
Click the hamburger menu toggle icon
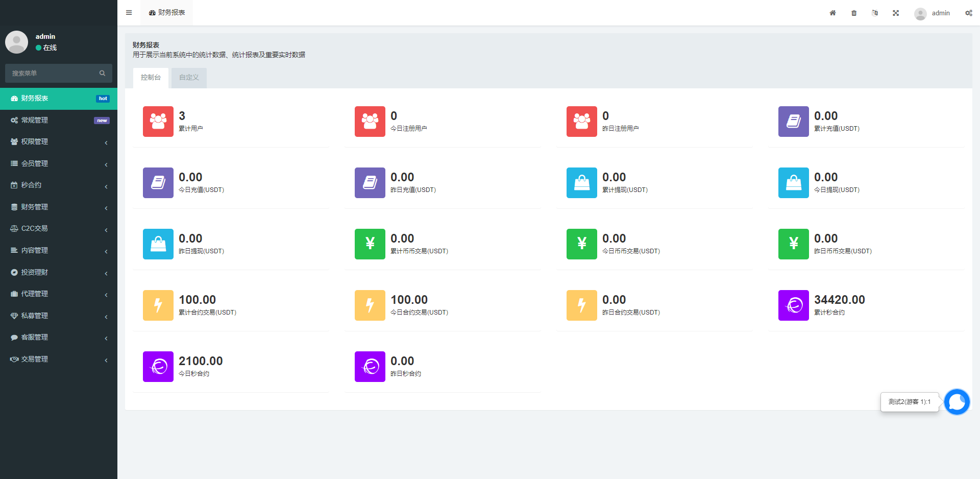coord(129,13)
